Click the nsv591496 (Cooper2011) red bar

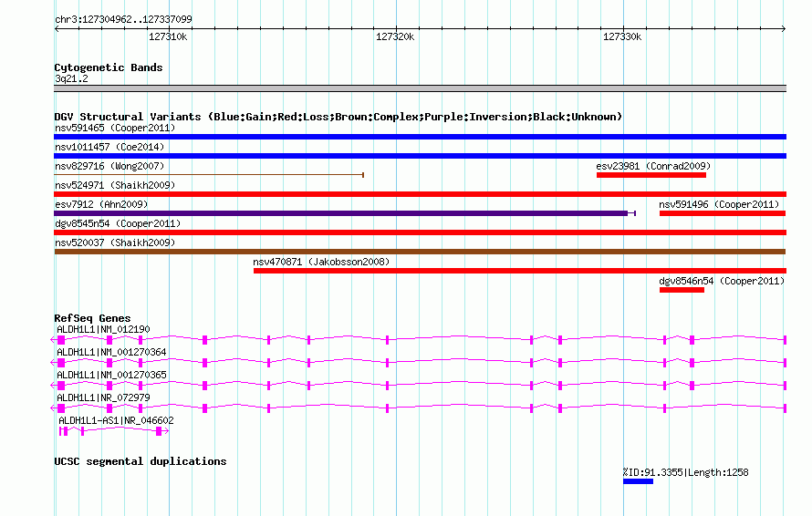pyautogui.click(x=723, y=213)
